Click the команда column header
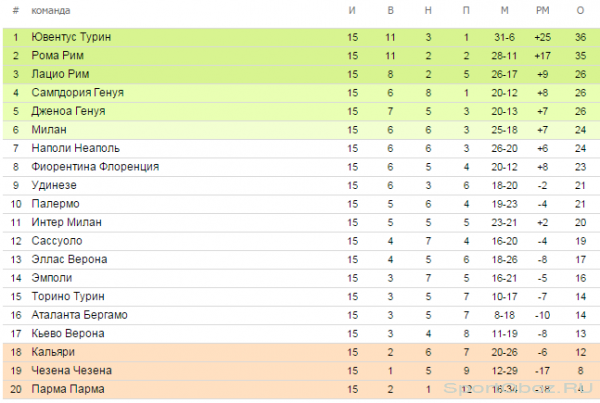Viewport: 600px width, 403px height. tap(51, 11)
